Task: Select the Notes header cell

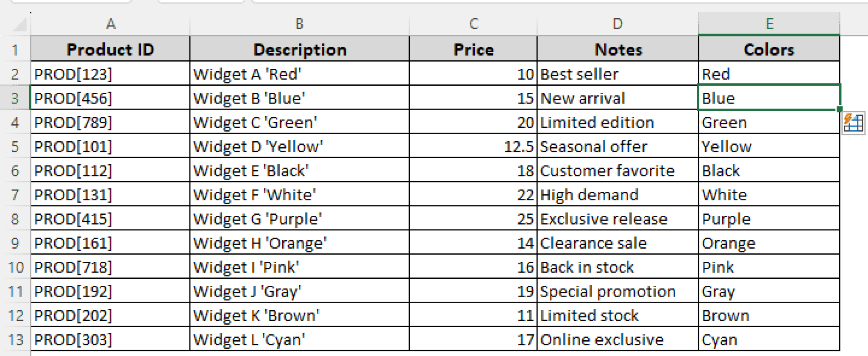Action: [x=618, y=49]
